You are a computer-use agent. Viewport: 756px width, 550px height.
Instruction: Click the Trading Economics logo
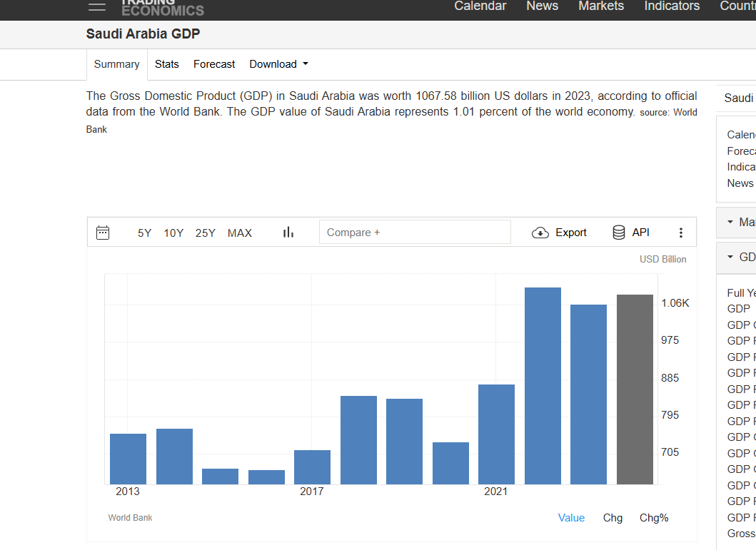(162, 7)
